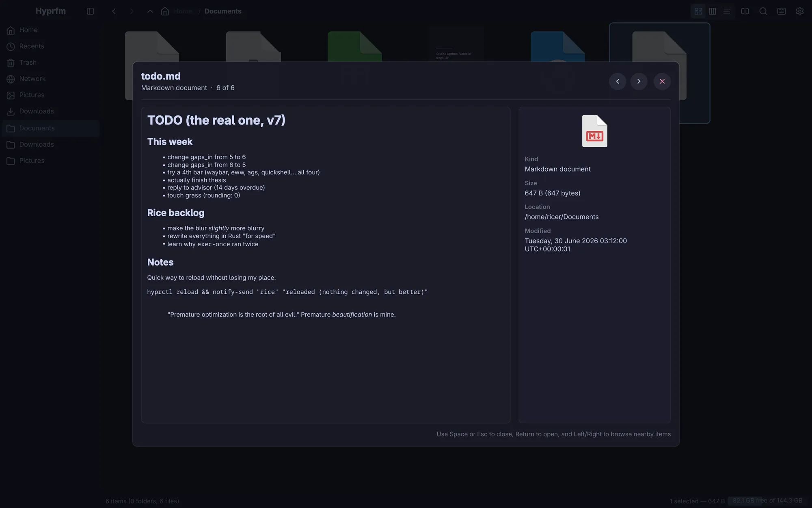Click the '647 B (647 bytes)' size value
The width and height of the screenshot is (812, 508).
(x=553, y=193)
